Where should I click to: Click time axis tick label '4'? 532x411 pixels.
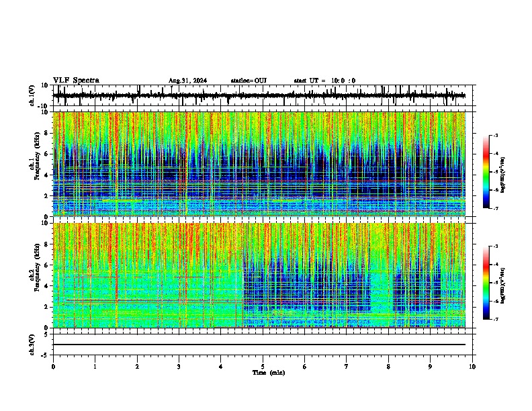pos(221,367)
